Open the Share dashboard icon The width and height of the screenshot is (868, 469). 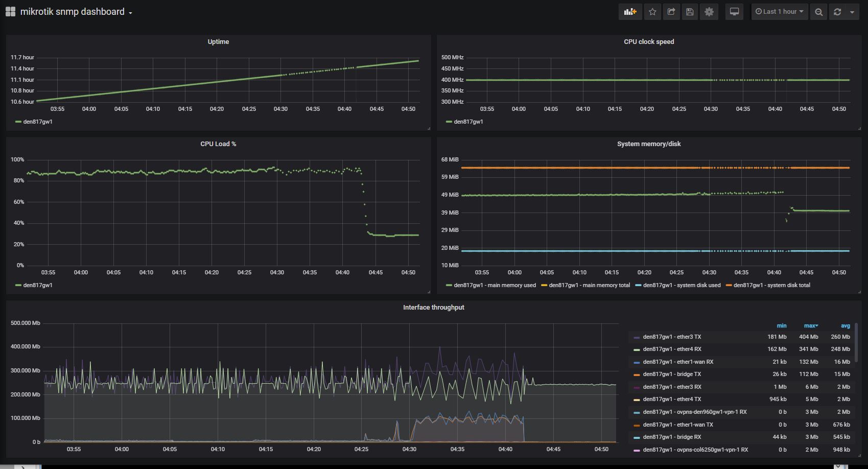(671, 11)
